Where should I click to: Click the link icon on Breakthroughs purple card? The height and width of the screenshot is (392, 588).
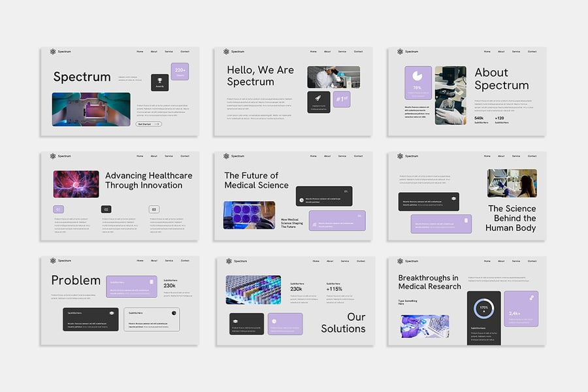[x=532, y=298]
